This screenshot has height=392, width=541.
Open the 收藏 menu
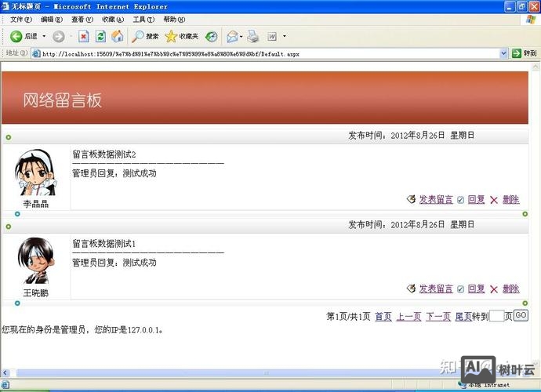click(x=113, y=20)
